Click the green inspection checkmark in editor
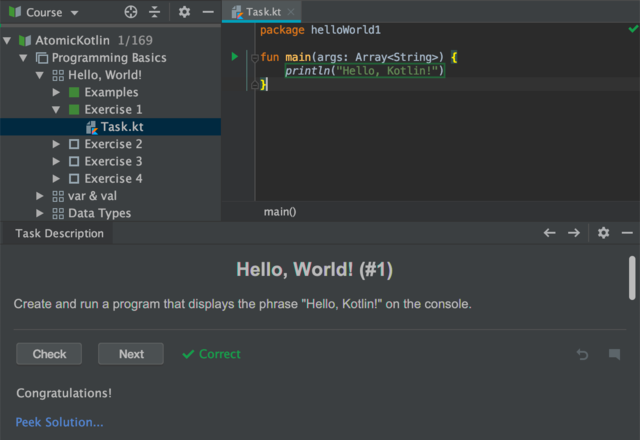 point(633,29)
